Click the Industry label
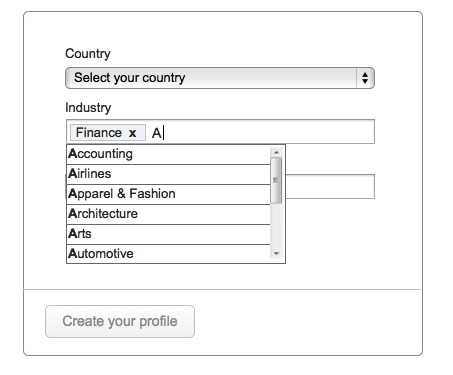The image size is (453, 375). pyautogui.click(x=88, y=108)
